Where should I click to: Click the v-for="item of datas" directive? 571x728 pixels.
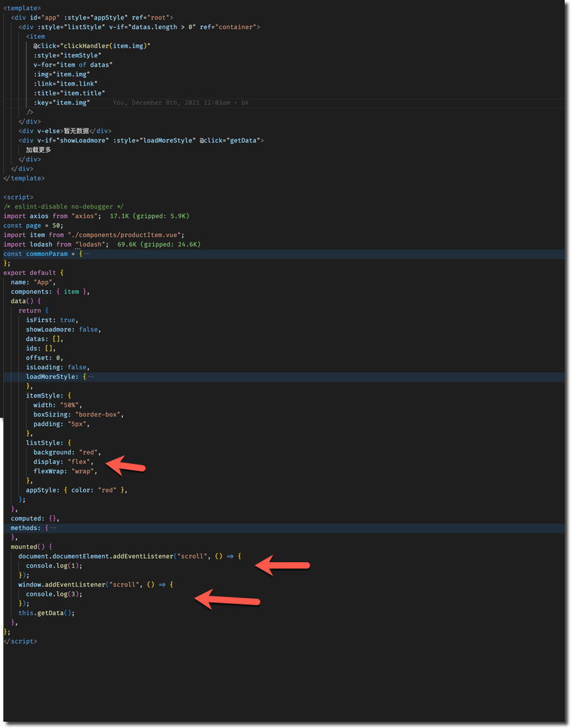coord(71,64)
